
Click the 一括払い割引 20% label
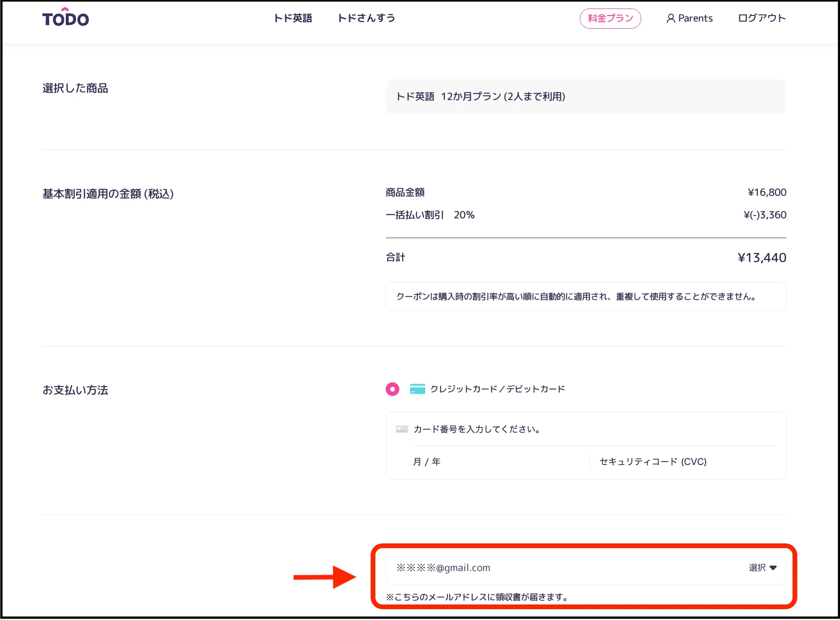[430, 215]
